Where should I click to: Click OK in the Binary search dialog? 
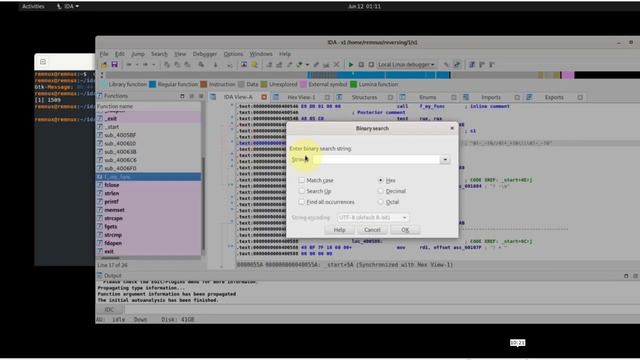point(405,230)
